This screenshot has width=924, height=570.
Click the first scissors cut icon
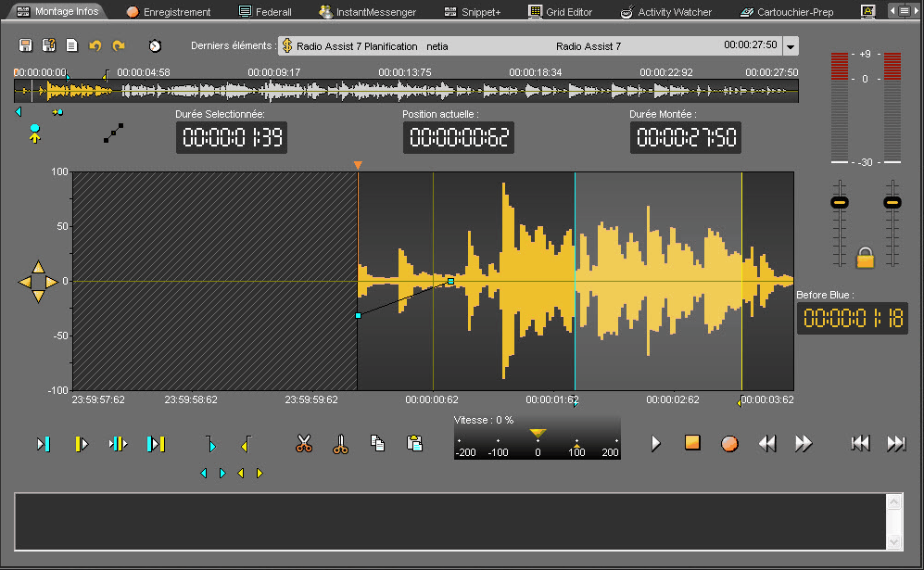click(x=304, y=444)
